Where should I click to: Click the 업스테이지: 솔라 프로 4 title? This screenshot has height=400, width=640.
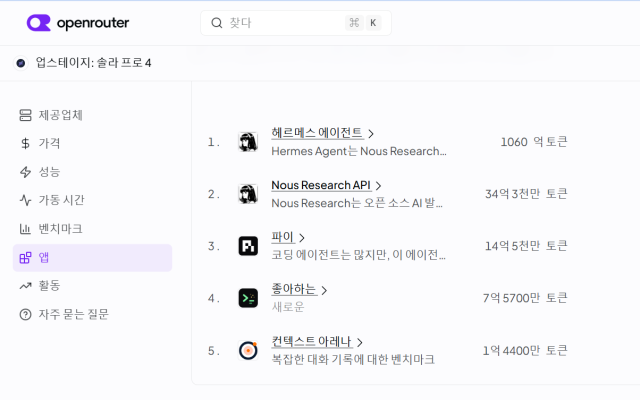(93, 63)
